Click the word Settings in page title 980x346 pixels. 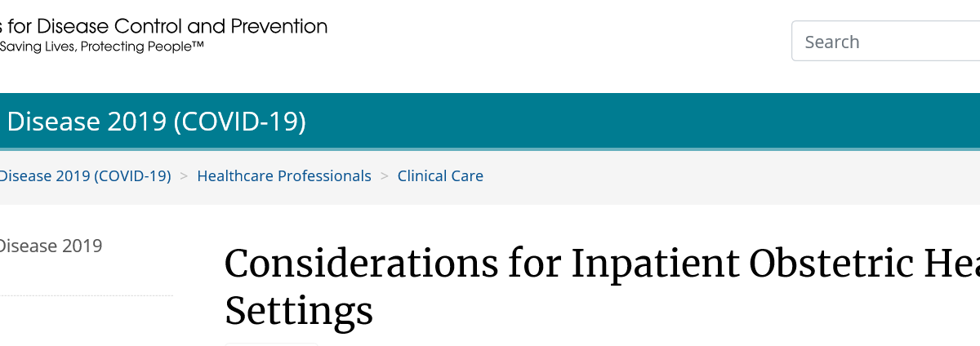coord(298,311)
